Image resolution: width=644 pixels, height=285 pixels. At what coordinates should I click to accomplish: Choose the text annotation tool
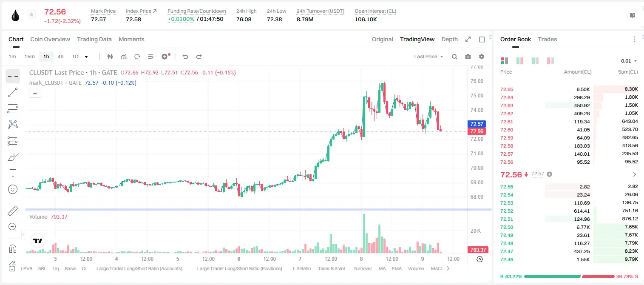[x=13, y=173]
